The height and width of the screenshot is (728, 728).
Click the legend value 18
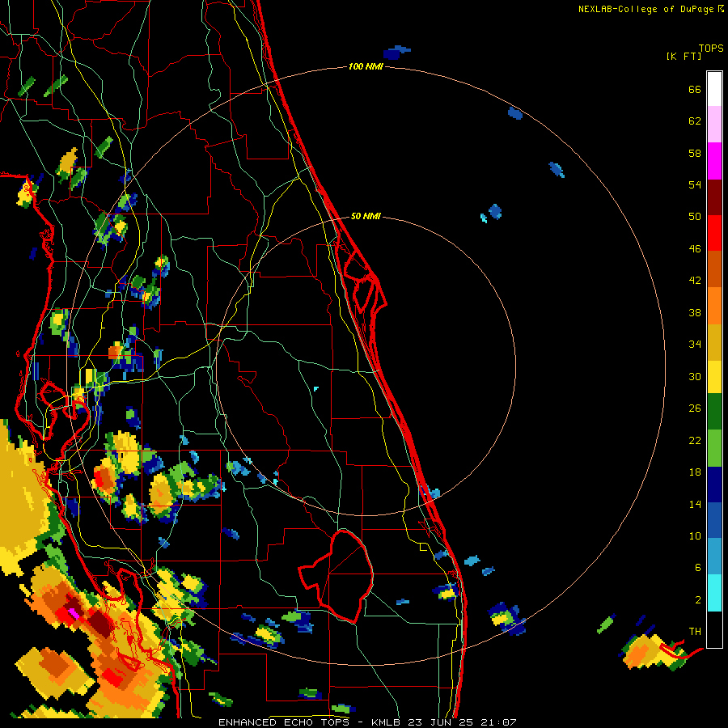click(x=695, y=472)
